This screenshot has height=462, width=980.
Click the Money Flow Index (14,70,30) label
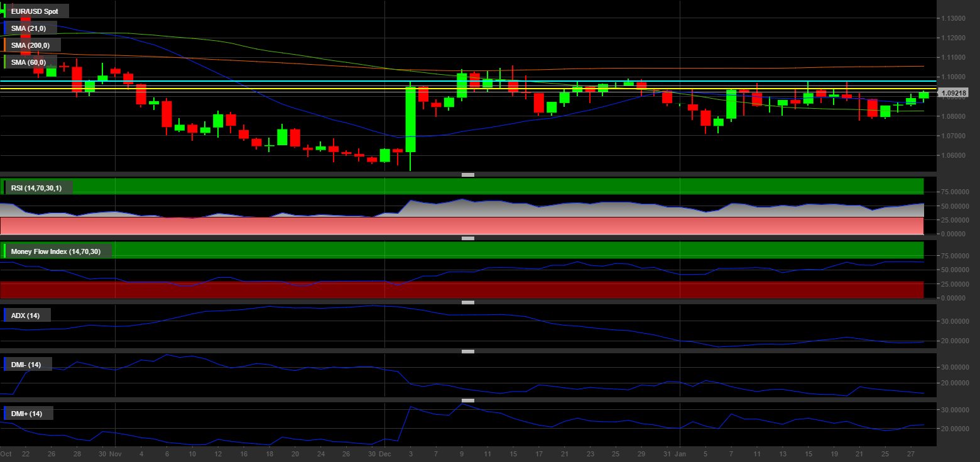[58, 251]
